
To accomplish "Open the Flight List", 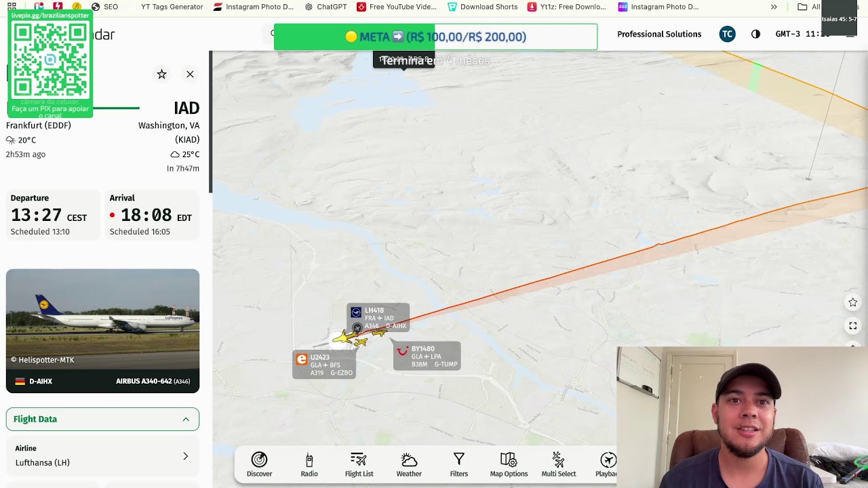I will tap(359, 465).
